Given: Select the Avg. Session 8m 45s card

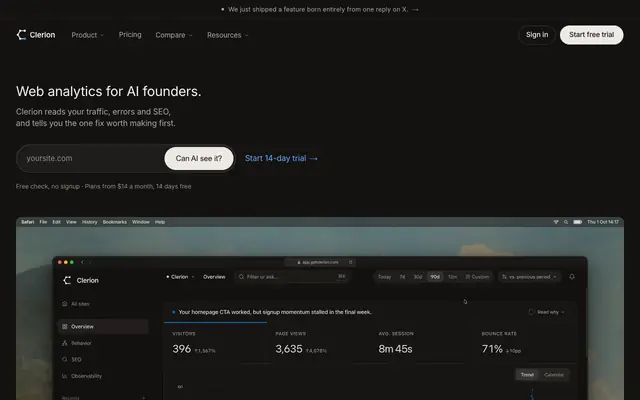Looking at the screenshot, I should [x=423, y=342].
